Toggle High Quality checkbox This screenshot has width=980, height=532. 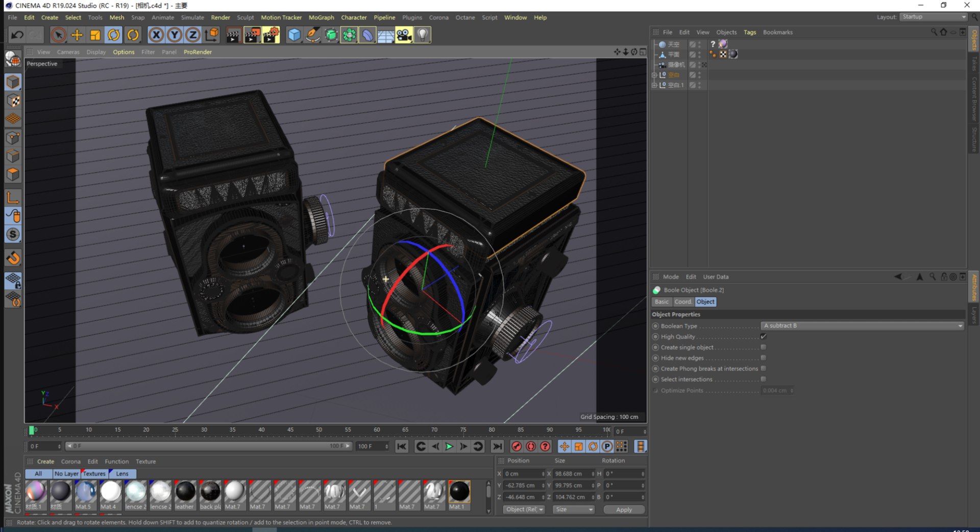(x=764, y=337)
